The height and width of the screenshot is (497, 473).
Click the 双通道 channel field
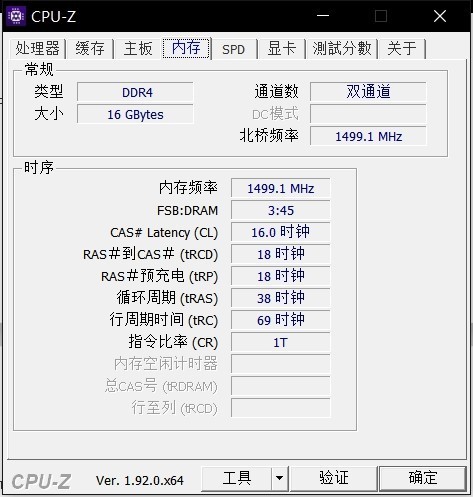368,92
